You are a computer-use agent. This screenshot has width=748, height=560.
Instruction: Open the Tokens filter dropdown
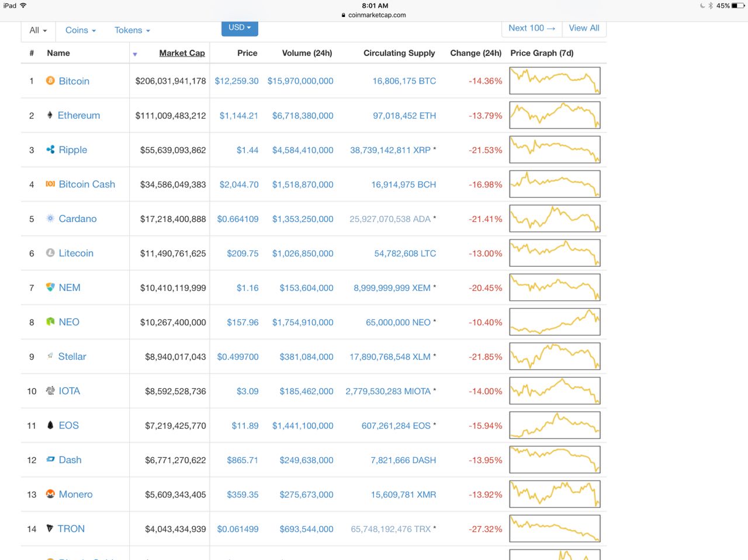coord(132,30)
